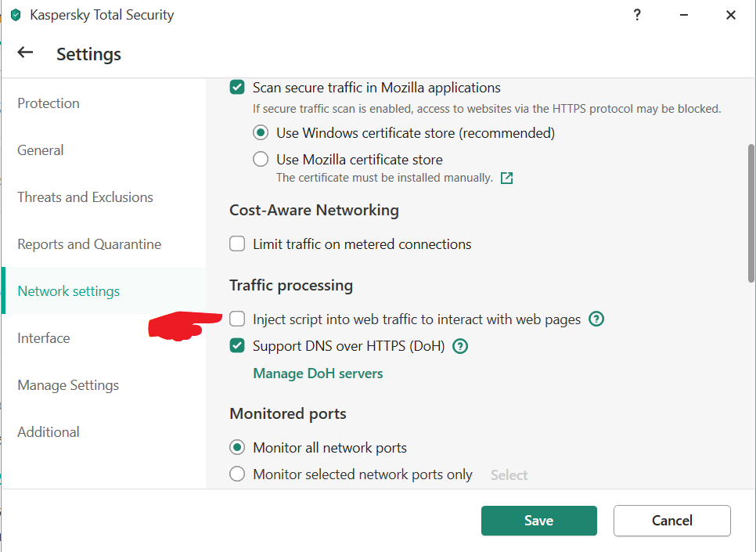
Task: Click the Kaspersky shield logo icon
Action: (16, 15)
